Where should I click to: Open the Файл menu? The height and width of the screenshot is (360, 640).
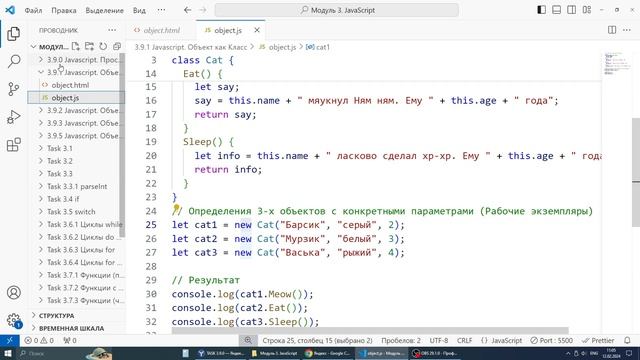(33, 10)
